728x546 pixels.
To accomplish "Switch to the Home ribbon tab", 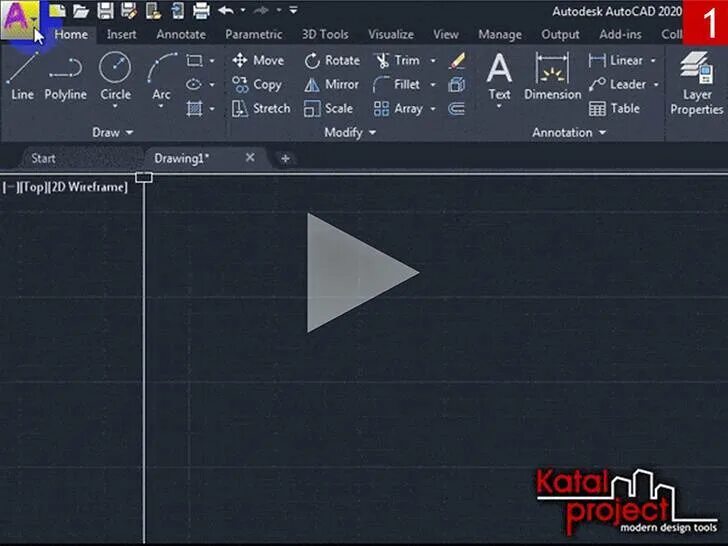I will click(x=71, y=34).
